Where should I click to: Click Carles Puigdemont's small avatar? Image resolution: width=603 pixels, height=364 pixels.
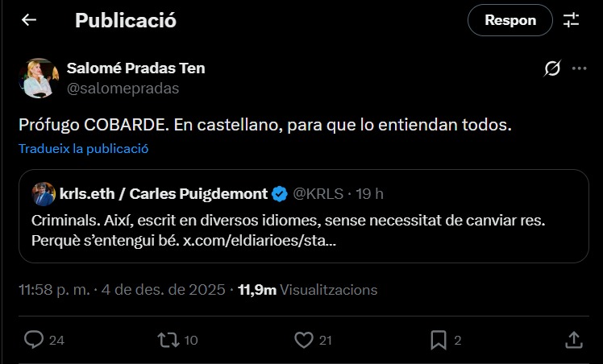click(44, 194)
